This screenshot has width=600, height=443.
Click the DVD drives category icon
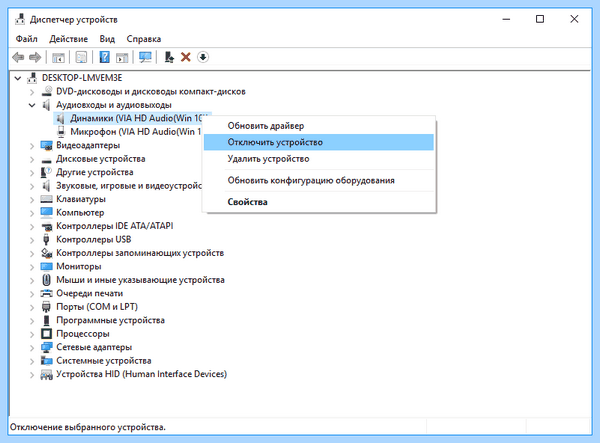(47, 91)
